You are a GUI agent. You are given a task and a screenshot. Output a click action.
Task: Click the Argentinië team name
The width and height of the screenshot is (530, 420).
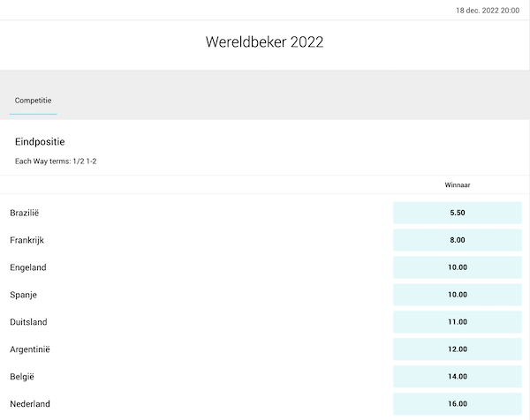click(x=30, y=349)
